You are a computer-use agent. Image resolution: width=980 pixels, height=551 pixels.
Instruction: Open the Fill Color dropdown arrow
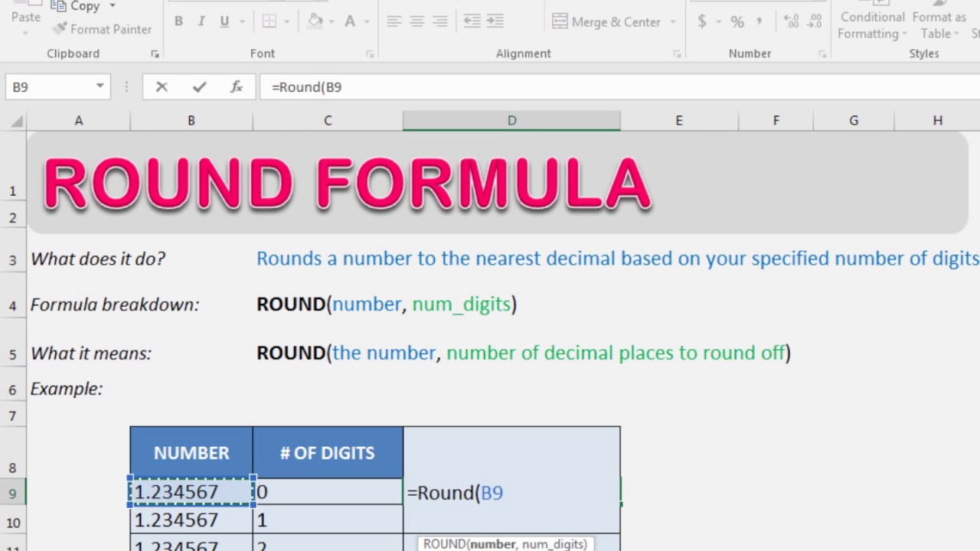[x=333, y=22]
